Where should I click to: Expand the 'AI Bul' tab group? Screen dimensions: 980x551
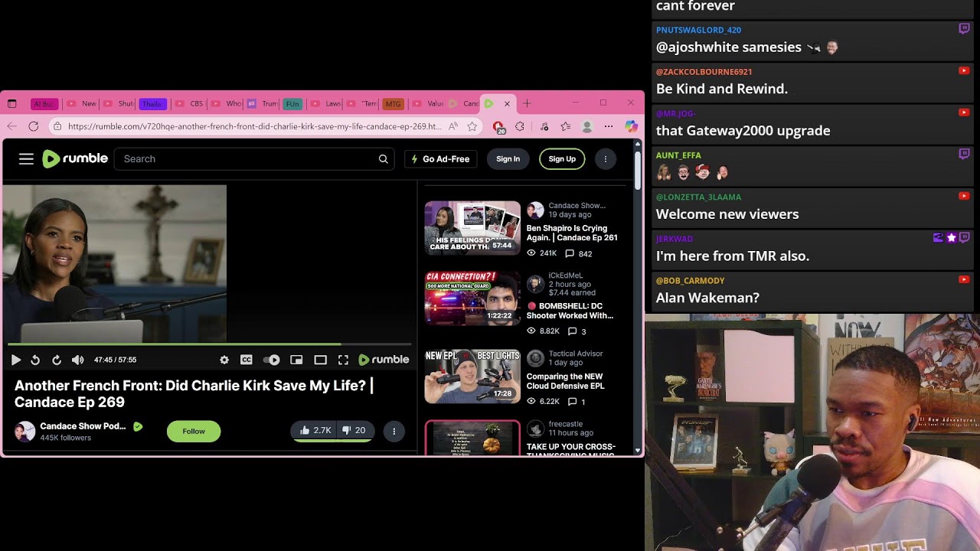click(x=44, y=103)
